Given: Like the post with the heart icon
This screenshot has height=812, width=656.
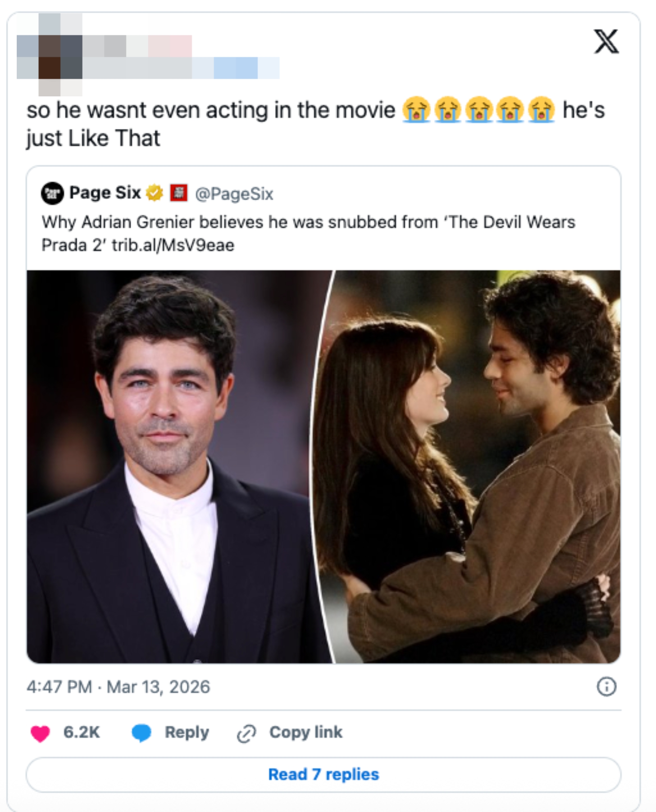Looking at the screenshot, I should (40, 733).
